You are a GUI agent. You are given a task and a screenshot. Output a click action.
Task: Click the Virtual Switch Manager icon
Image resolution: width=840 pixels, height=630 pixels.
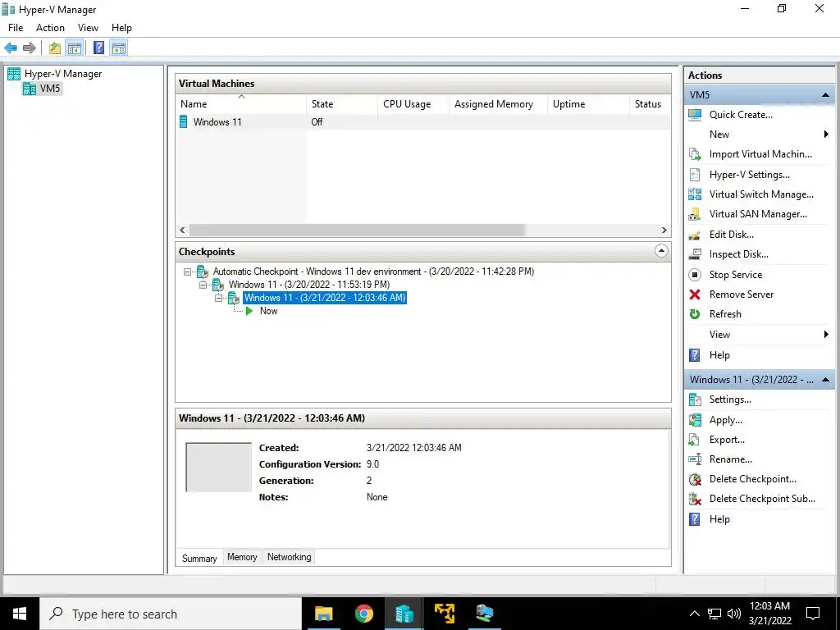(x=695, y=194)
